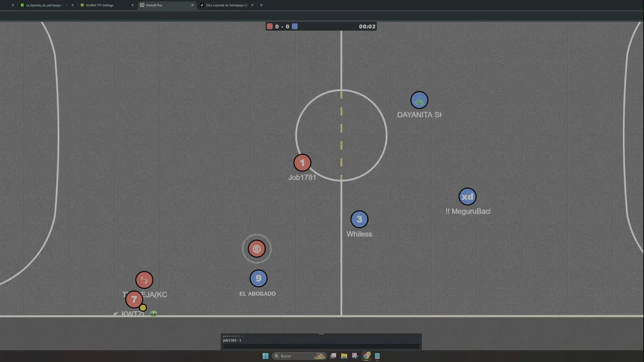The height and width of the screenshot is (362, 644).
Task: Click the Chrome icon on the taskbar
Action: coord(366,356)
